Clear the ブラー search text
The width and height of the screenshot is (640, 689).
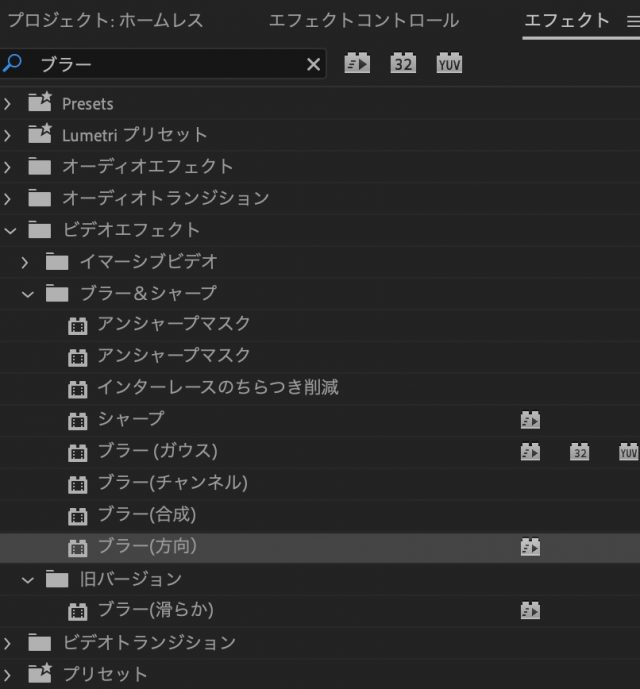tap(313, 64)
